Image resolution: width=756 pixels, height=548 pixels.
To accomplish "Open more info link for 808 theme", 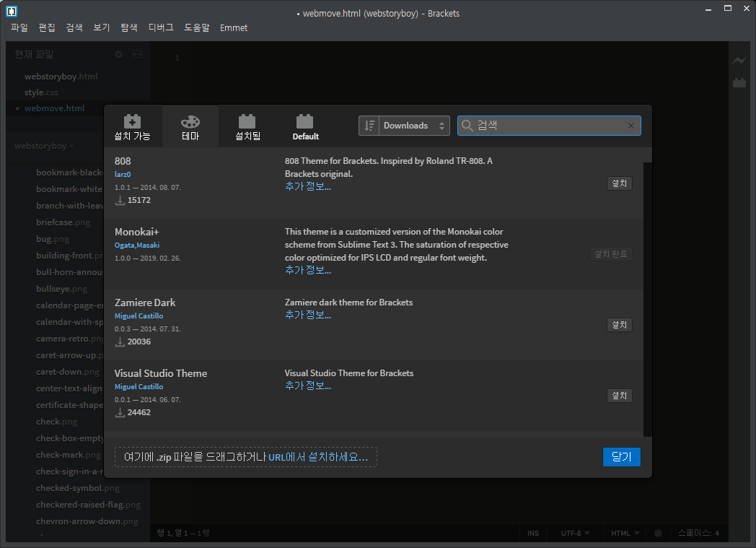I will (x=307, y=187).
